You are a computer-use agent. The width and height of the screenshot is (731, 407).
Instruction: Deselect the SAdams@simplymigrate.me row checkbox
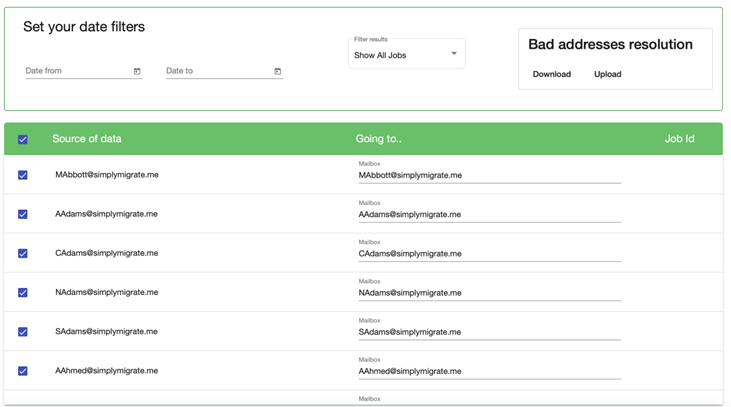coord(23,332)
